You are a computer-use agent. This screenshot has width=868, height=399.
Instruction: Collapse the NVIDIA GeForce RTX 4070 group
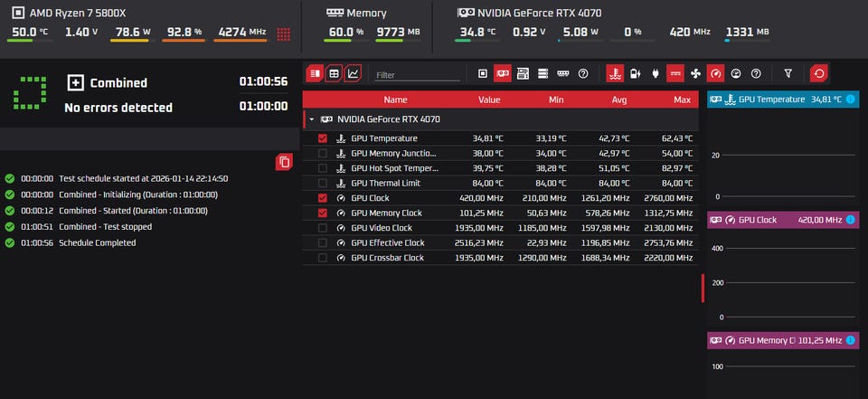click(x=312, y=119)
